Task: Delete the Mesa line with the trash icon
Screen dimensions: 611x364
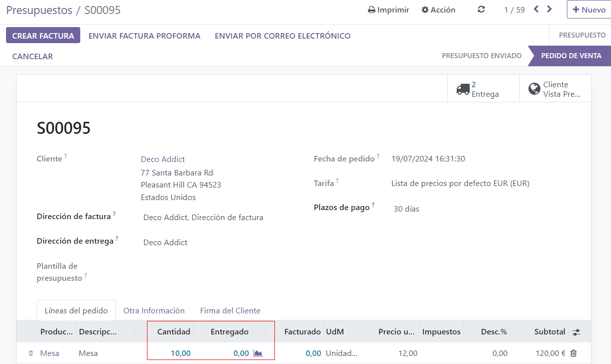Action: coord(572,353)
